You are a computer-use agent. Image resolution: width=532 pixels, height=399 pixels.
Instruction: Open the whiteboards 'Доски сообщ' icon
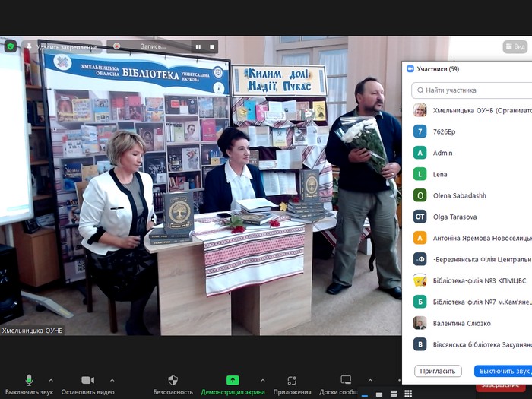click(346, 380)
